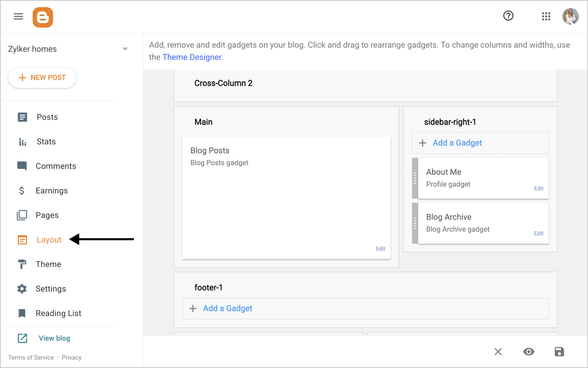588x368 pixels.
Task: Open the help question mark icon
Action: 508,16
